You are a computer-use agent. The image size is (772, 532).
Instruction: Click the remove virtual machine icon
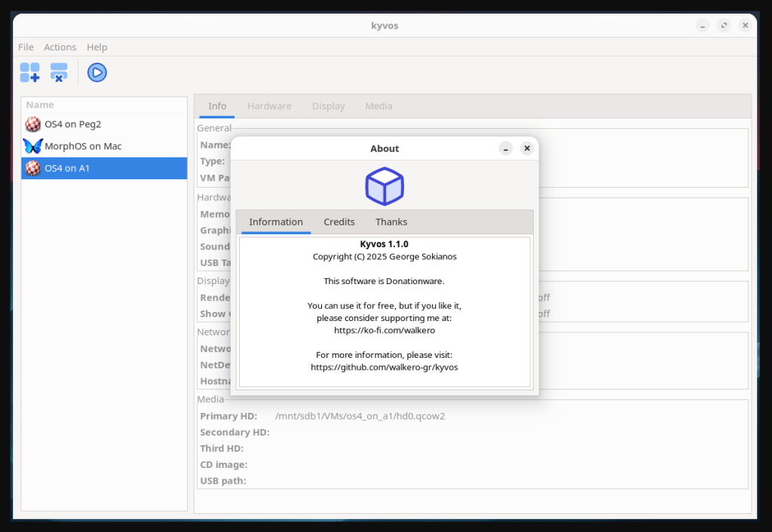coord(59,72)
